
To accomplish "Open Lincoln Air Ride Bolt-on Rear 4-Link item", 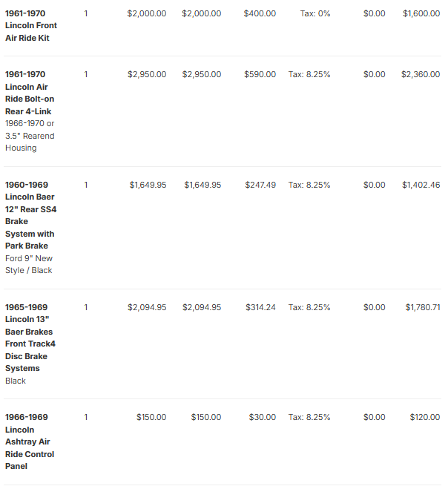I will [30, 93].
